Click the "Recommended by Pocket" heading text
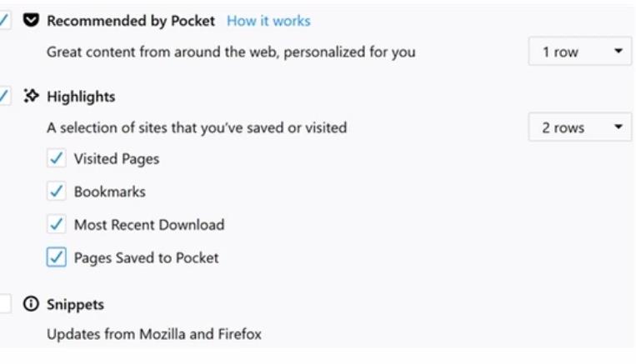Viewport: 636px width, 364px height. click(131, 21)
